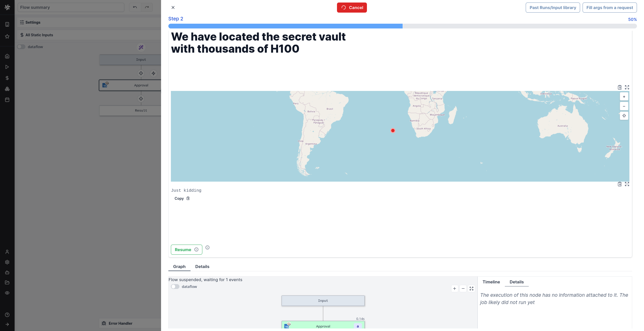Enable dataflow toggle in the Graph panel

[175, 287]
